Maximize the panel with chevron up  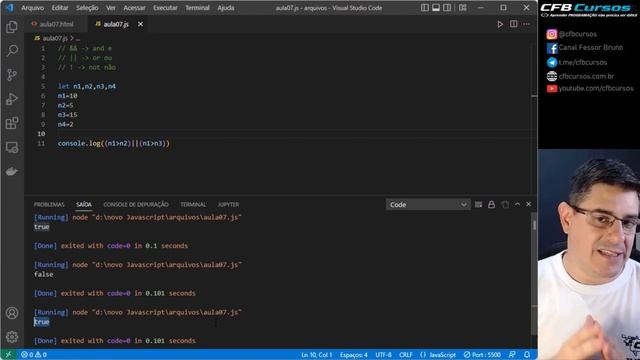(x=517, y=204)
